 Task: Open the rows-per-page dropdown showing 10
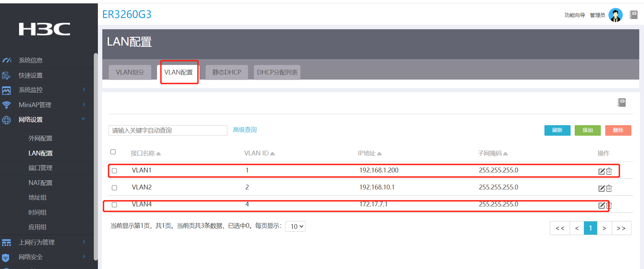click(x=295, y=226)
